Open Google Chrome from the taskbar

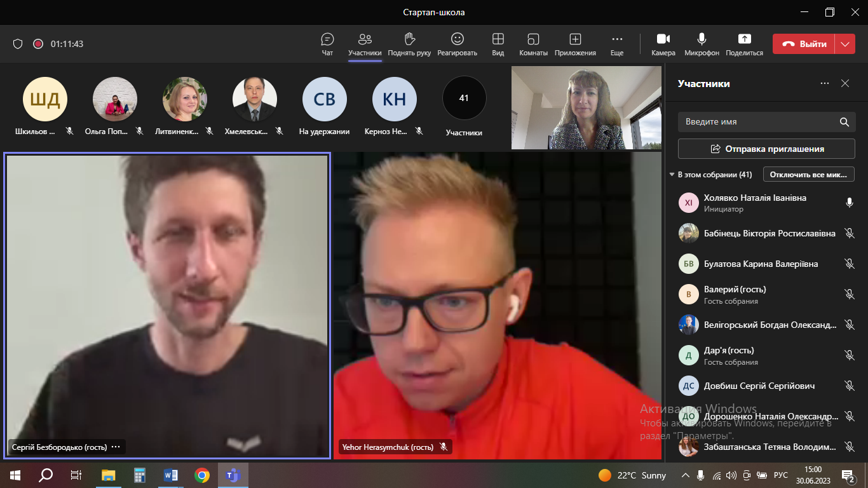[x=202, y=475]
